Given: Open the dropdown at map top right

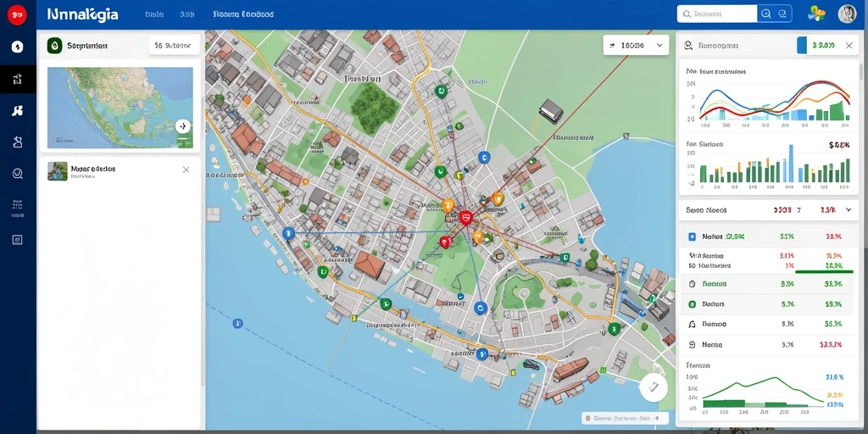Looking at the screenshot, I should coord(636,46).
